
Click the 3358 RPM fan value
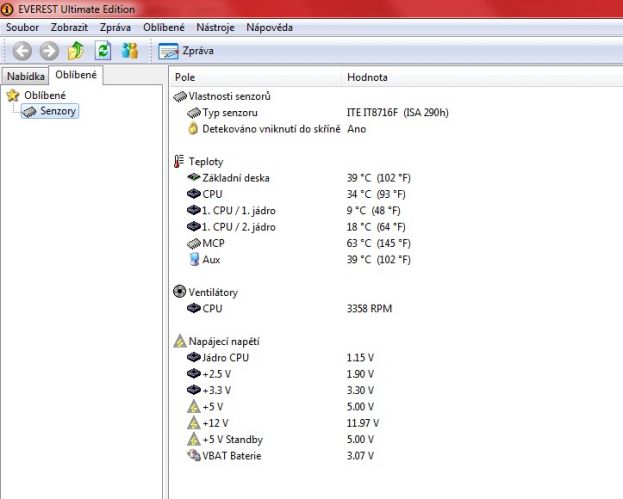369,308
